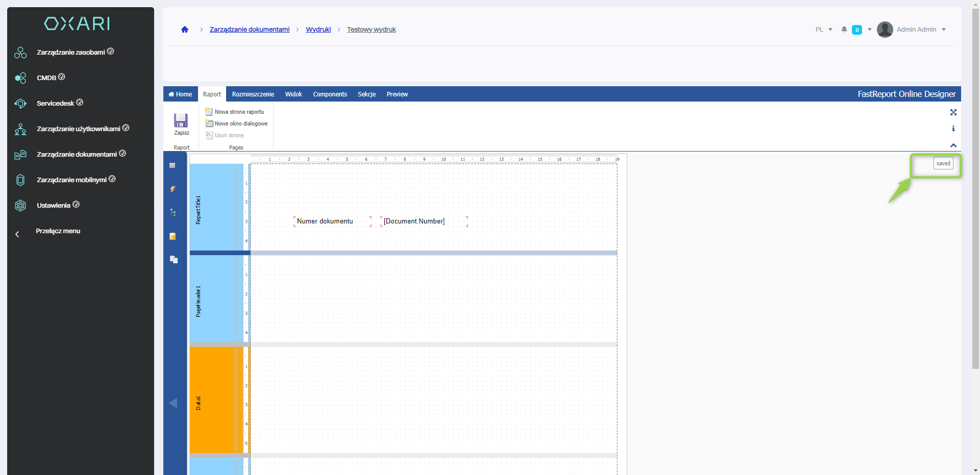Screen dimensions: 980x475
Task: Click the fullscreen expand icon
Action: (x=953, y=112)
